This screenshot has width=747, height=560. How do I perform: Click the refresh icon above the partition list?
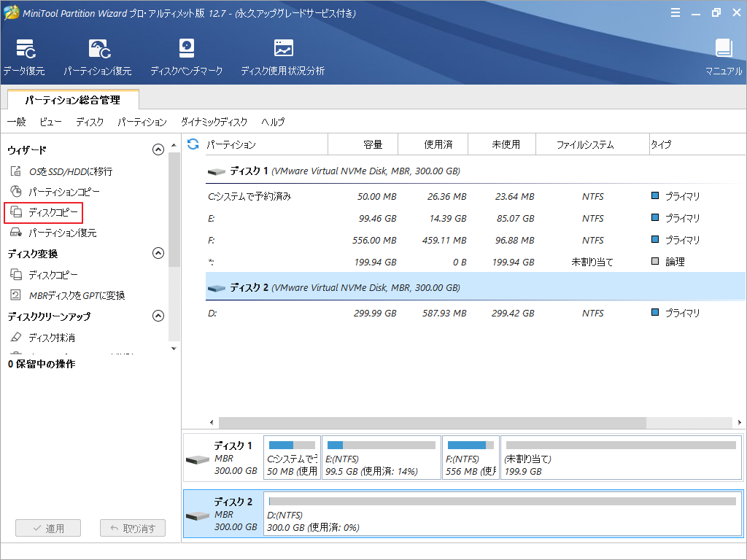(x=191, y=144)
